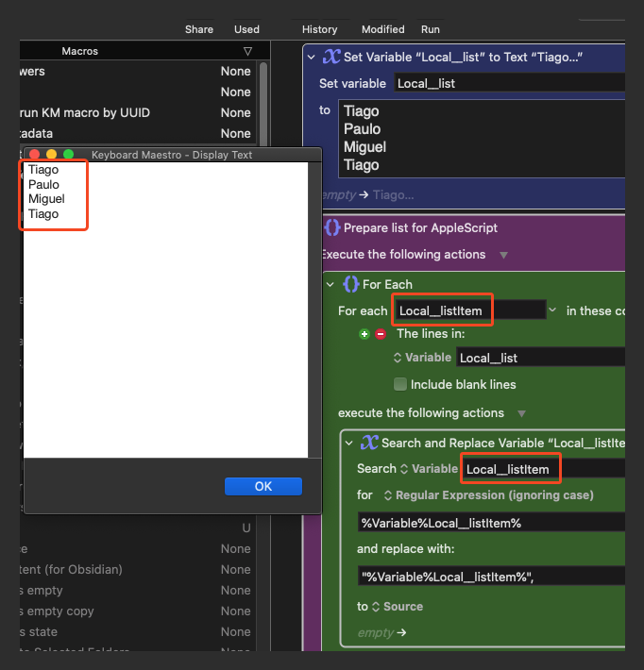Click The lines in Variable field Local__list
Screen dimensions: 644x670
541,358
